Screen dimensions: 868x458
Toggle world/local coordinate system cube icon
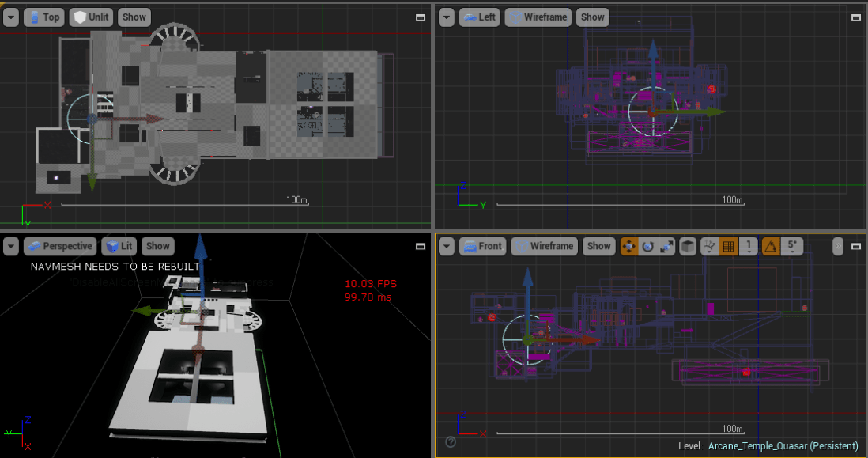(686, 246)
